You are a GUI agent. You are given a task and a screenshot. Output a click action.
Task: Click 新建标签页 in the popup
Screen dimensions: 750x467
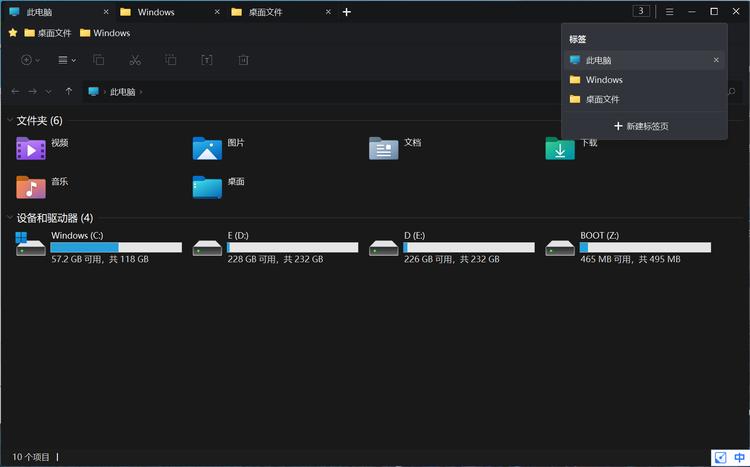(641, 126)
